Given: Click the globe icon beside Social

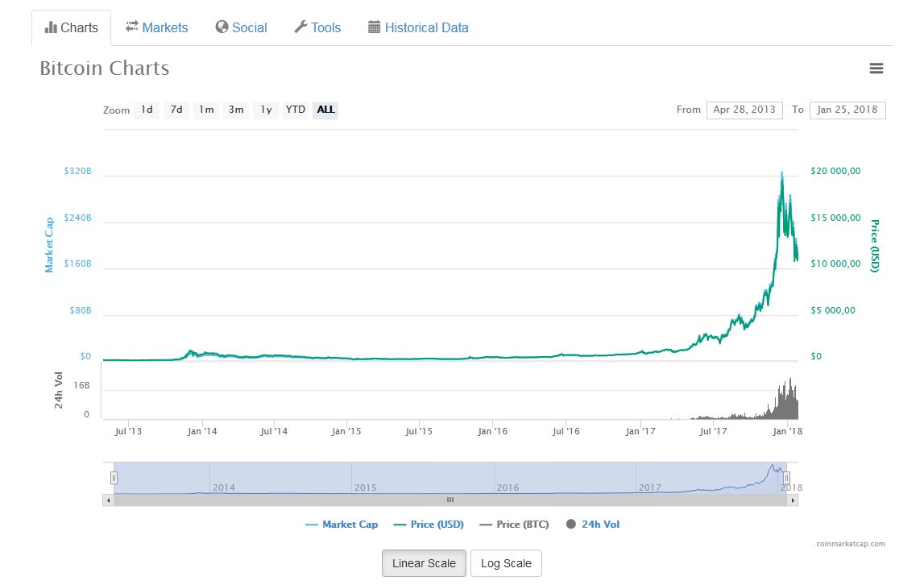Looking at the screenshot, I should pyautogui.click(x=222, y=27).
